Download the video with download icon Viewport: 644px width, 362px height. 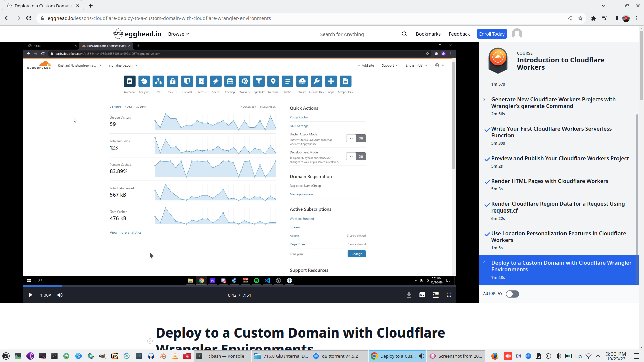pos(409,295)
